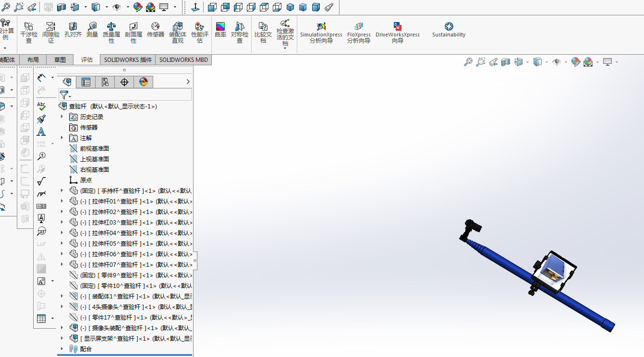This screenshot has height=357, width=644.
Task: Click Edit Appearance color ball in top toolbar
Action: pyautogui.click(x=137, y=7)
